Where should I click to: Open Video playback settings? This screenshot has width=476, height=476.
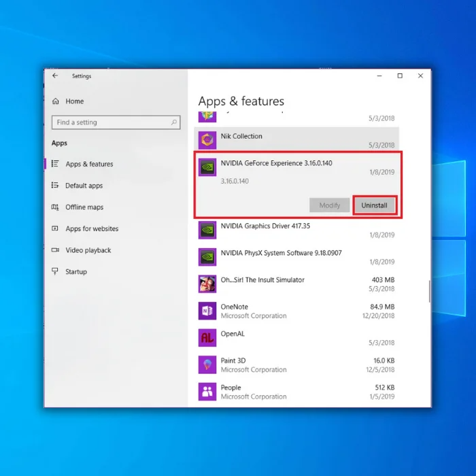point(88,250)
